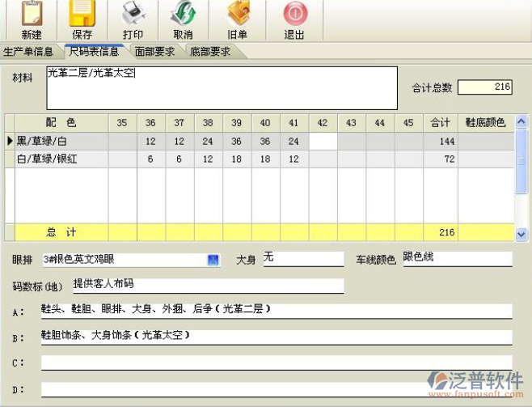This screenshot has width=532, height=407.
Task: Click the 大身 input field
Action: point(302,259)
